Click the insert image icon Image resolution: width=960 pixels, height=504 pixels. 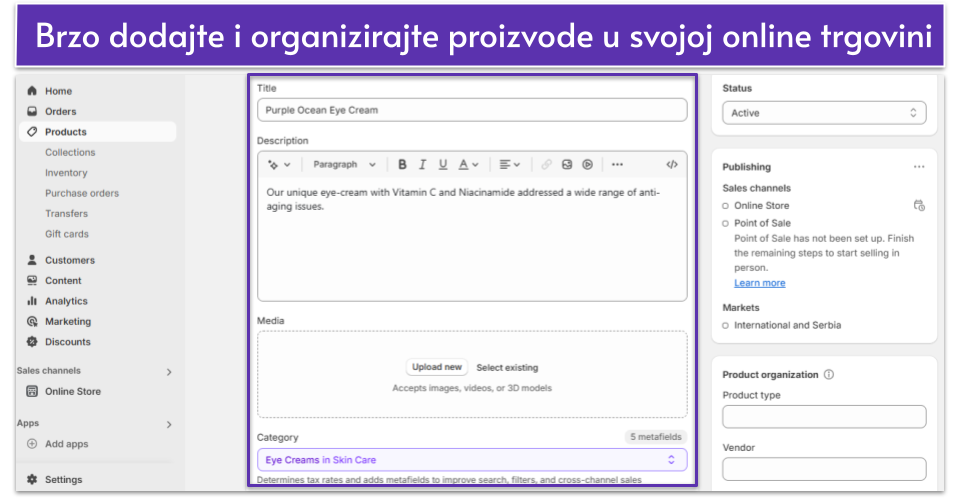point(567,164)
